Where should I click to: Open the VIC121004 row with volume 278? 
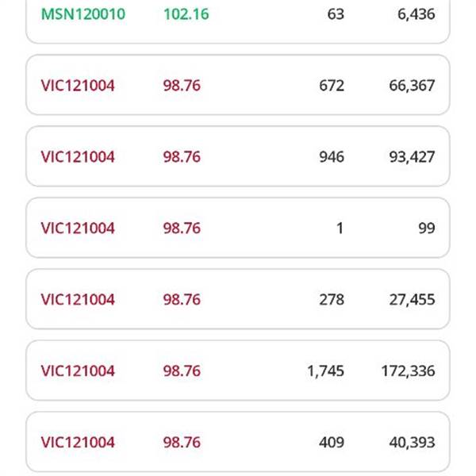click(238, 299)
